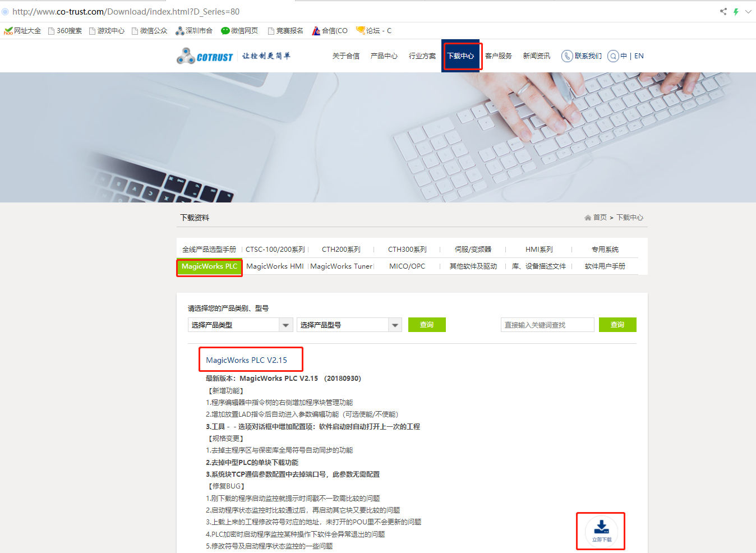
Task: Select the 全线产品选型手册 category
Action: (209, 250)
